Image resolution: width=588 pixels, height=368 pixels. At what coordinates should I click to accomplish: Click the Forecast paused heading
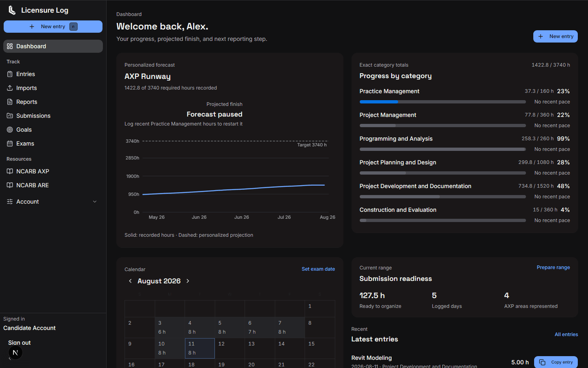(214, 114)
